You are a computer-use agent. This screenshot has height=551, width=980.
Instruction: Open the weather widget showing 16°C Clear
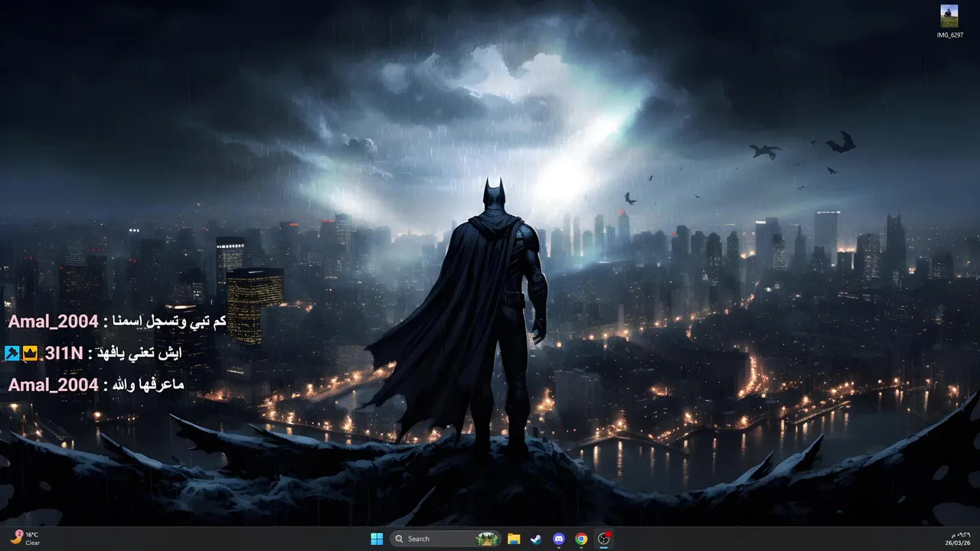(25, 539)
